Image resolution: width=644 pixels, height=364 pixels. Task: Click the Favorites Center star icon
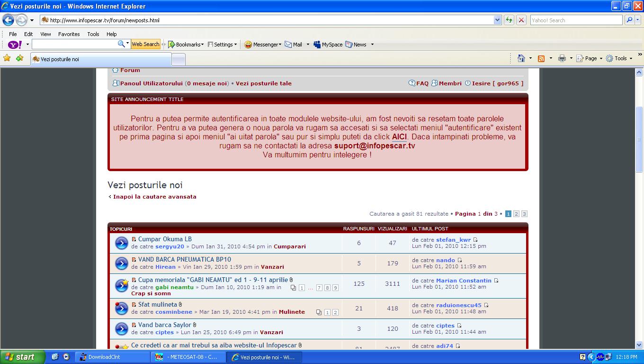tap(7, 58)
